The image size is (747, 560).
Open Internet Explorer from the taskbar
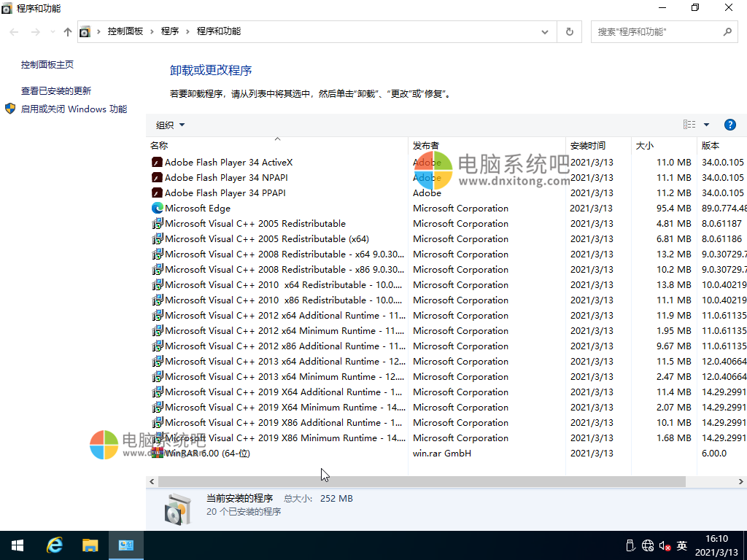coord(55,545)
